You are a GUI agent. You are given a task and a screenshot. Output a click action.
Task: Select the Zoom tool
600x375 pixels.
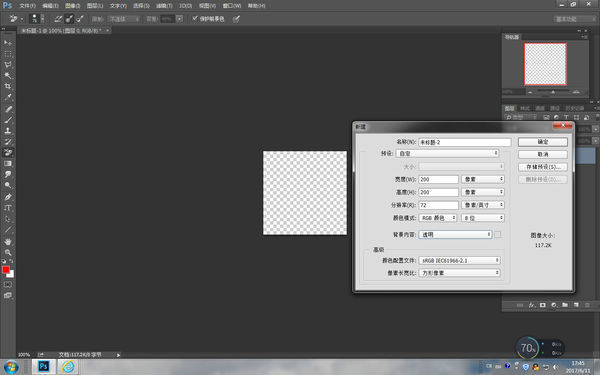8,253
